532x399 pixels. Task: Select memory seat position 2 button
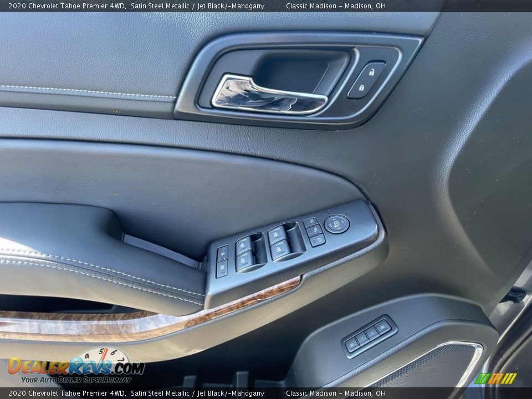point(372,333)
